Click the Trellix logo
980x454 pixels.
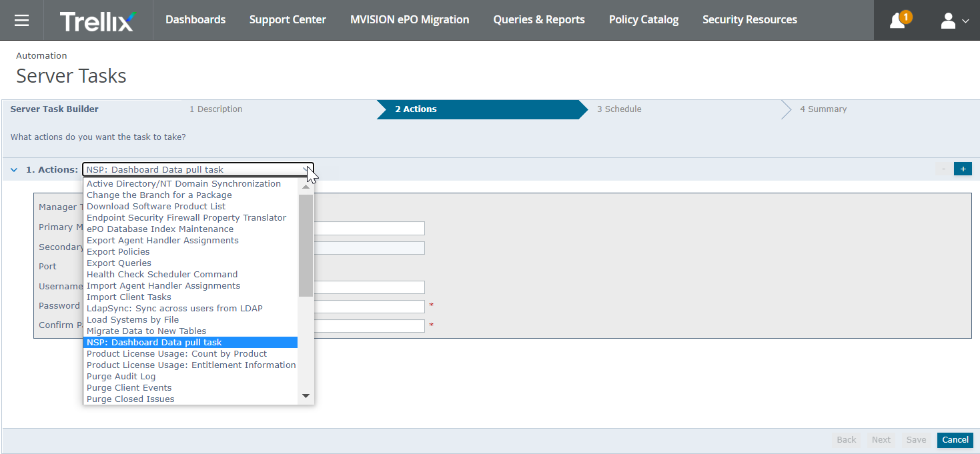coord(97,21)
